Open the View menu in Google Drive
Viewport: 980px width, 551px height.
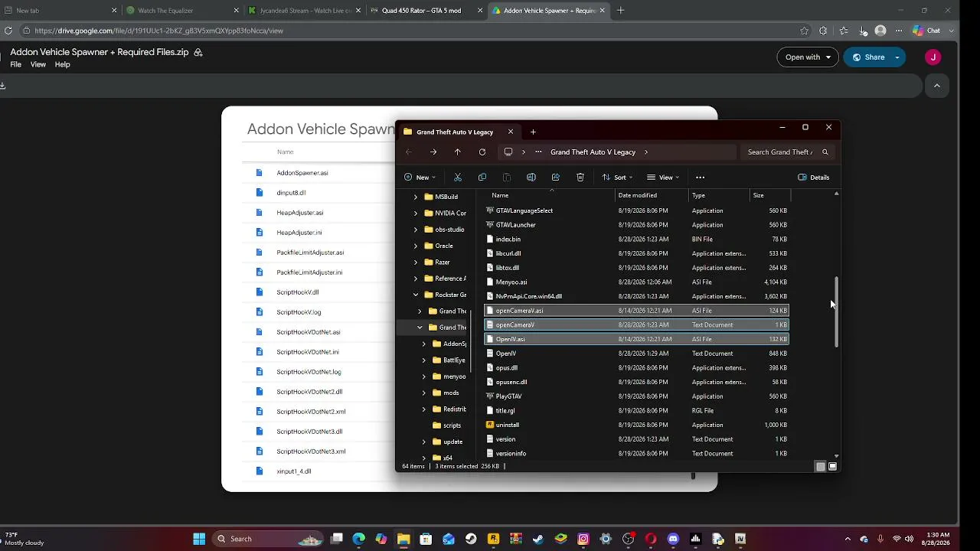point(38,64)
